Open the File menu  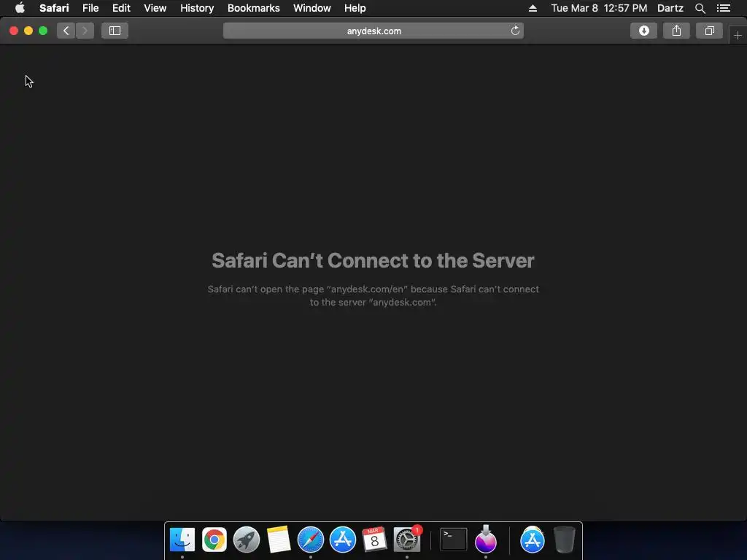(x=90, y=8)
